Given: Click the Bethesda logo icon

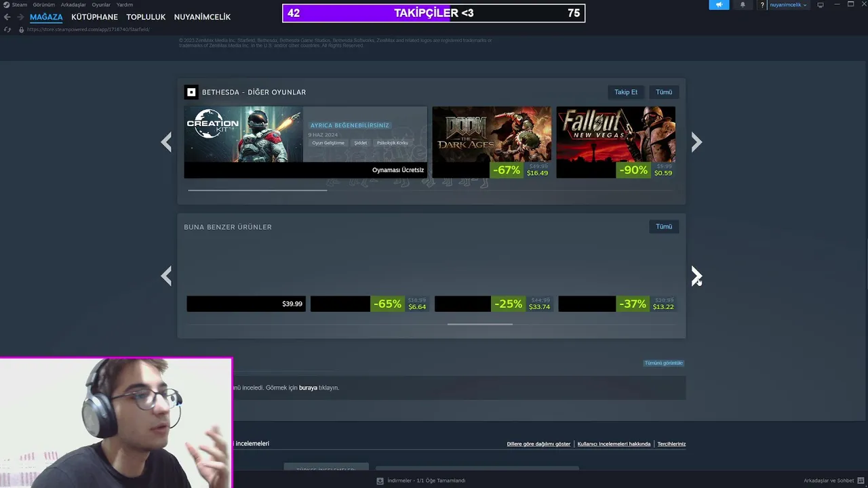Looking at the screenshot, I should [x=191, y=92].
